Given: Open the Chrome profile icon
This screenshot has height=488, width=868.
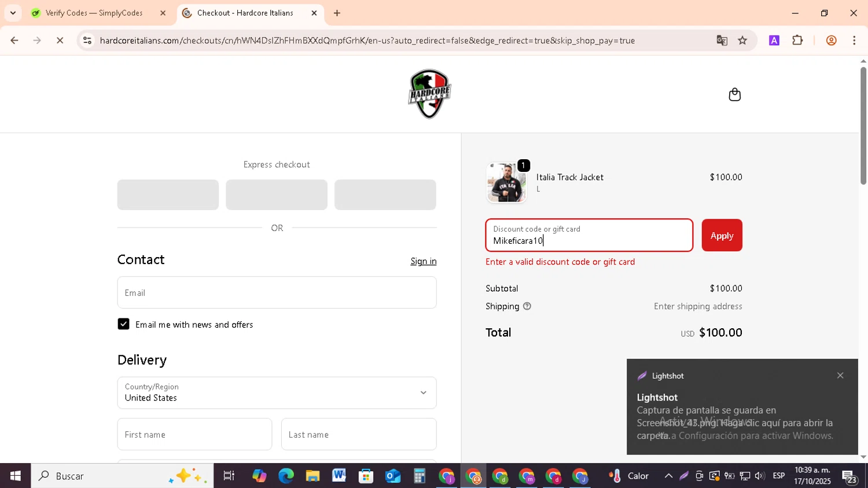Looking at the screenshot, I should click(831, 41).
